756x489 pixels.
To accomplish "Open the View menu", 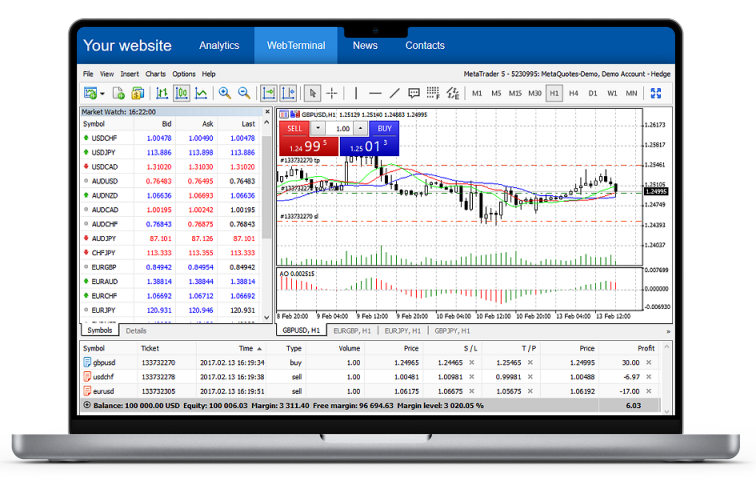I will (x=107, y=74).
